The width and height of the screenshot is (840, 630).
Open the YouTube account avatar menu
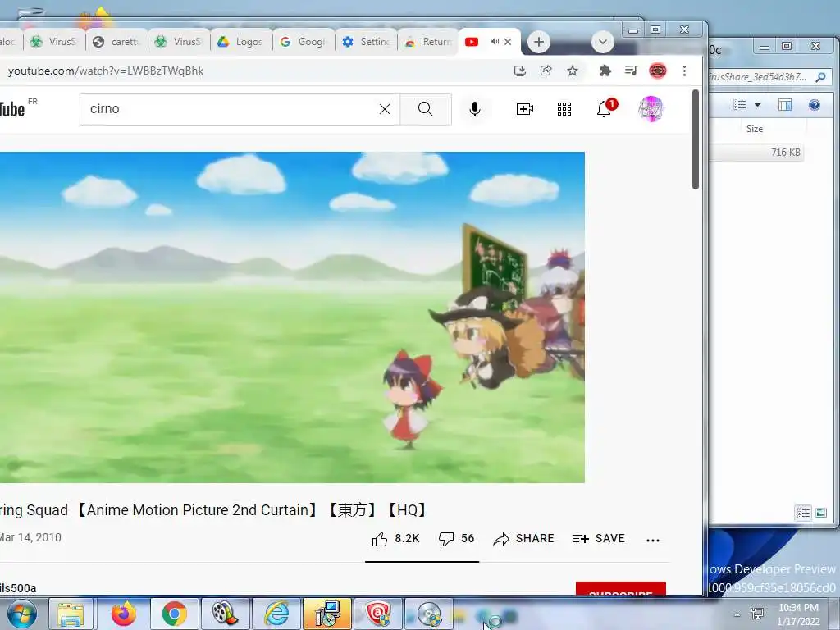[x=651, y=109]
